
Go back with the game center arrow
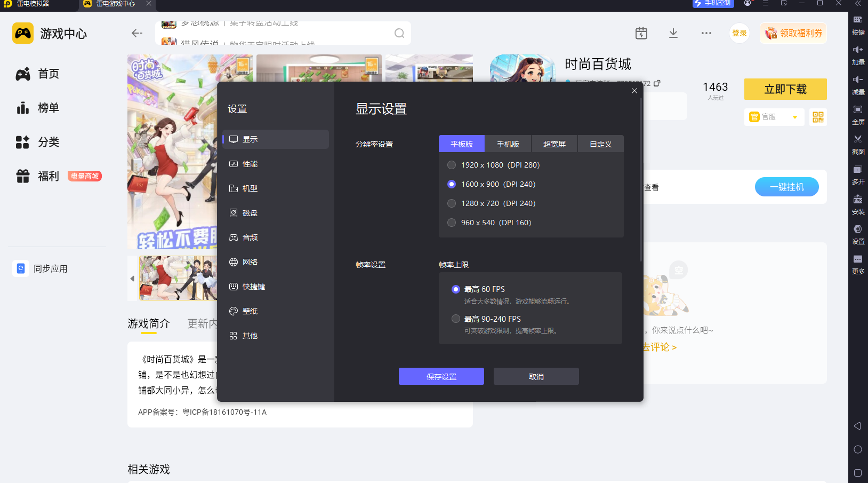coord(137,33)
